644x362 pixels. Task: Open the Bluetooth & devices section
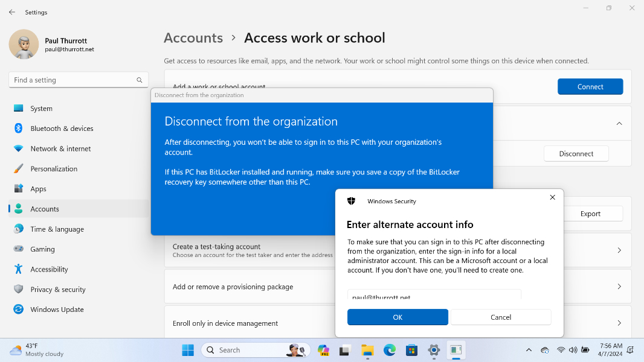(x=62, y=129)
